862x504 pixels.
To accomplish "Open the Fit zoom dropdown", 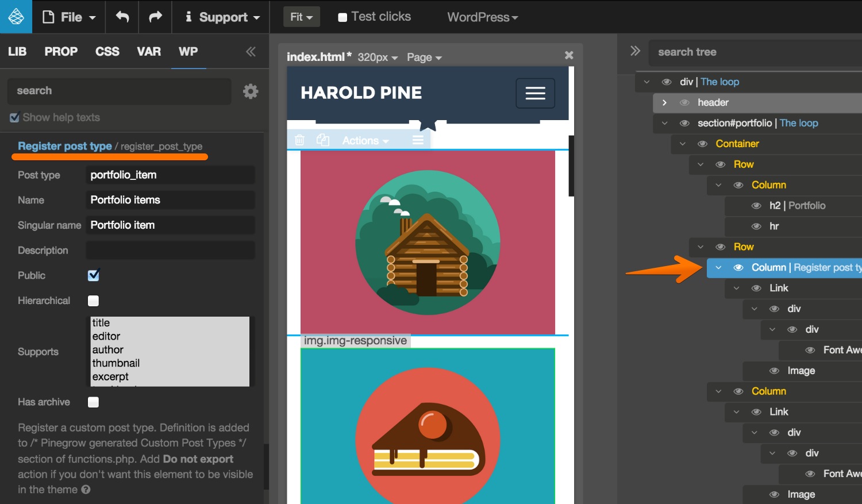I will point(301,17).
